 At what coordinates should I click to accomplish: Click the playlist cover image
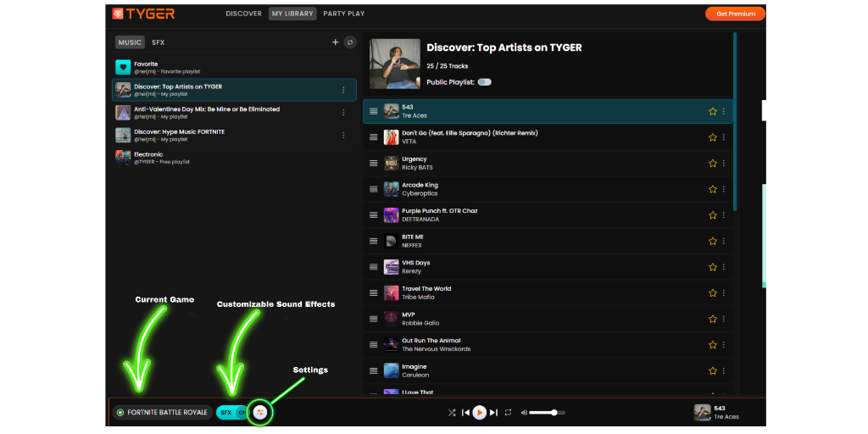tap(395, 64)
